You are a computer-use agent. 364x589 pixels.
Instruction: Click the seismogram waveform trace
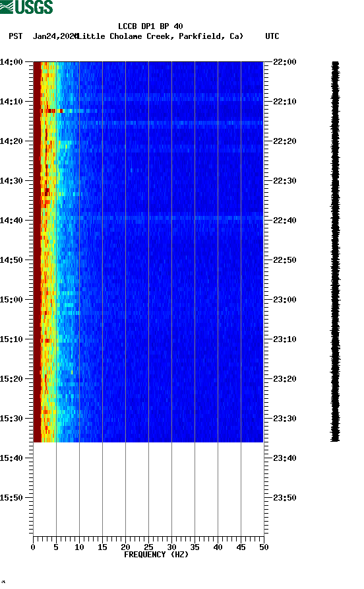pos(335,252)
